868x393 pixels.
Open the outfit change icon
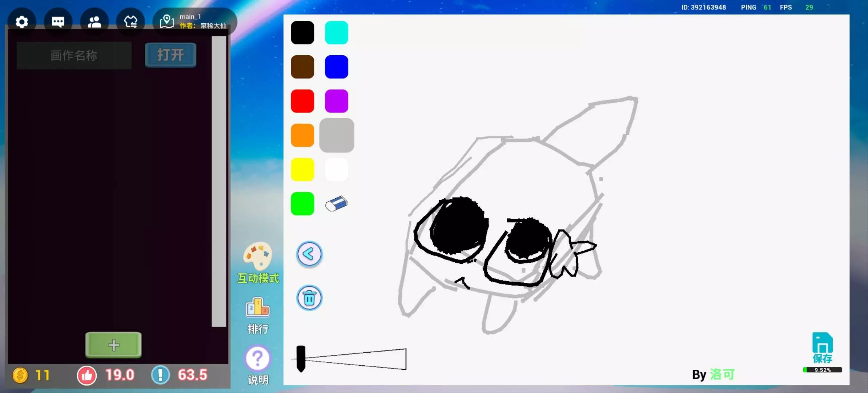tap(130, 22)
